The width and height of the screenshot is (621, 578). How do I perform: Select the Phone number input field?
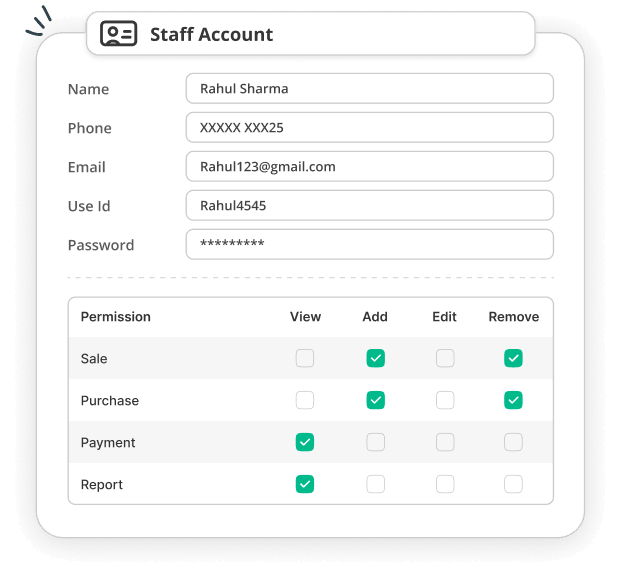click(370, 128)
